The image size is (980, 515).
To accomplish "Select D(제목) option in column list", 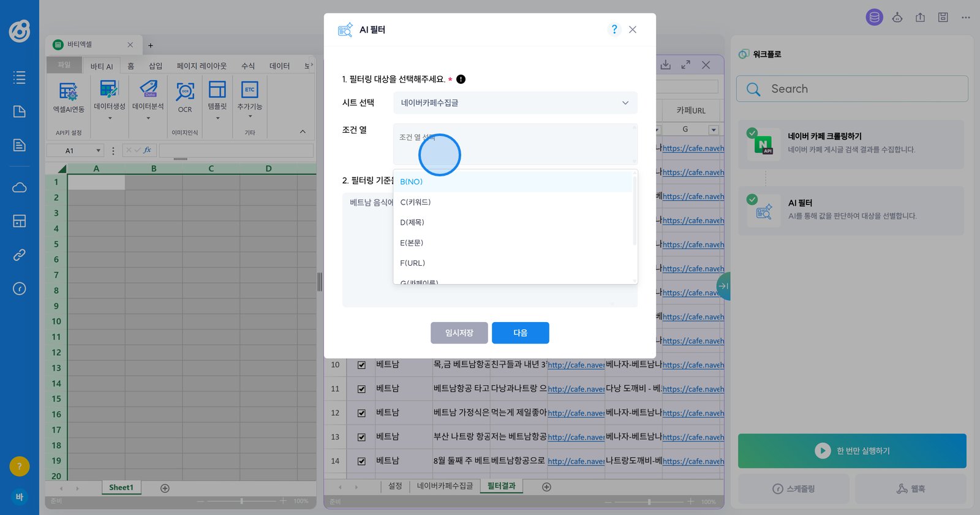I will click(x=513, y=222).
